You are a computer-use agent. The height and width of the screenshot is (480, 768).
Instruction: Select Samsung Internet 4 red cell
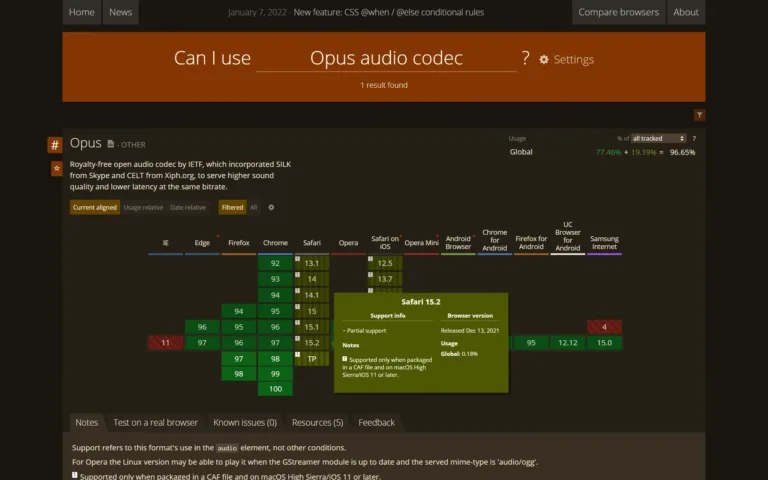coord(604,327)
